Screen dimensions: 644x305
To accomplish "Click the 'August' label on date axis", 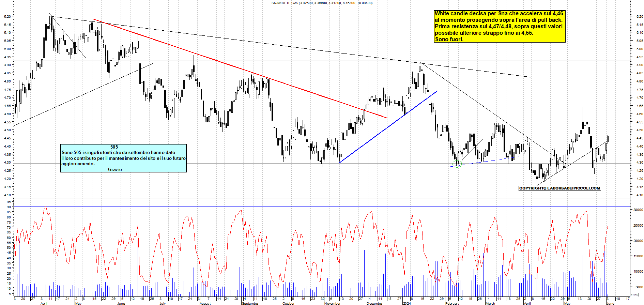I will point(205,303).
